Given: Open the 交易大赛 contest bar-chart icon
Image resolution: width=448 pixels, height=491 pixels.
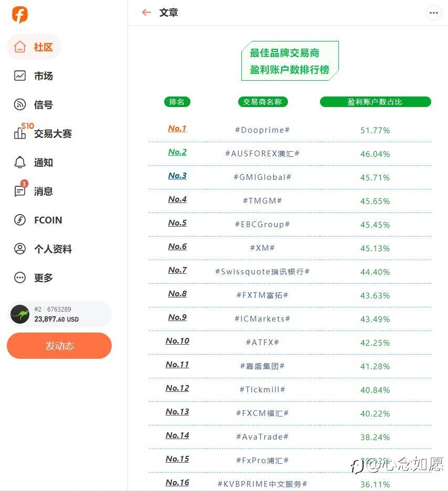Looking at the screenshot, I should pos(20,134).
